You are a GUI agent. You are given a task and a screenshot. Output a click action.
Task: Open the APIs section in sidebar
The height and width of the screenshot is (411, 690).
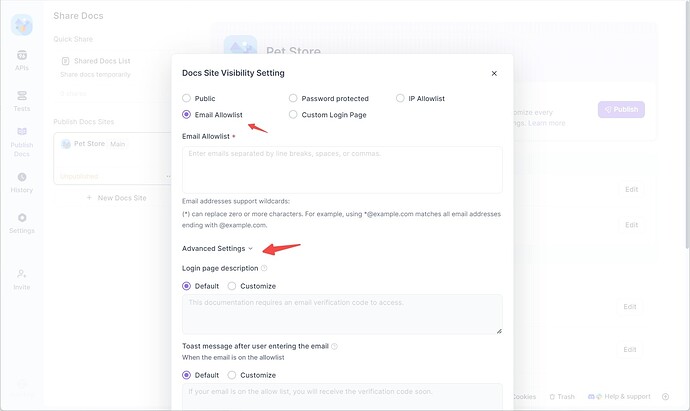point(21,59)
